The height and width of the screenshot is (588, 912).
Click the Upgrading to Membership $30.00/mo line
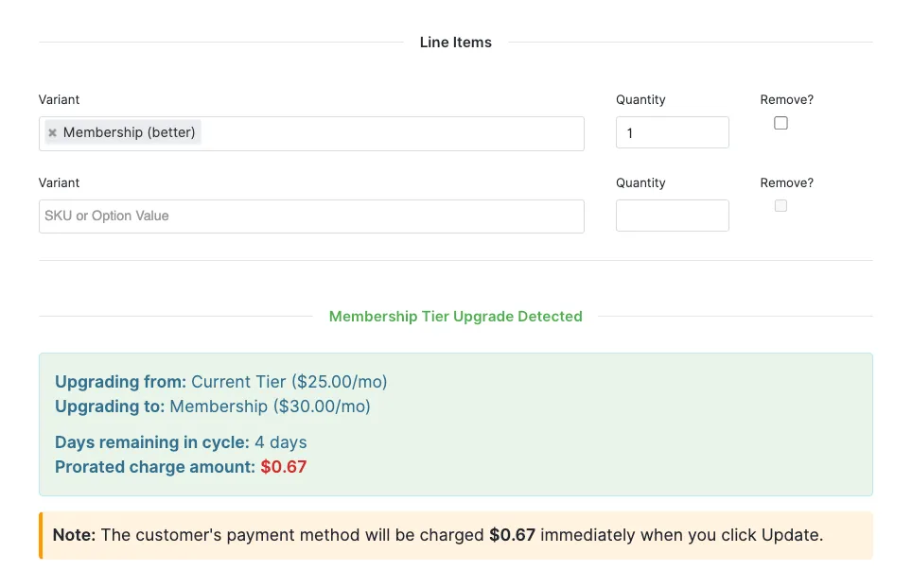tap(212, 406)
